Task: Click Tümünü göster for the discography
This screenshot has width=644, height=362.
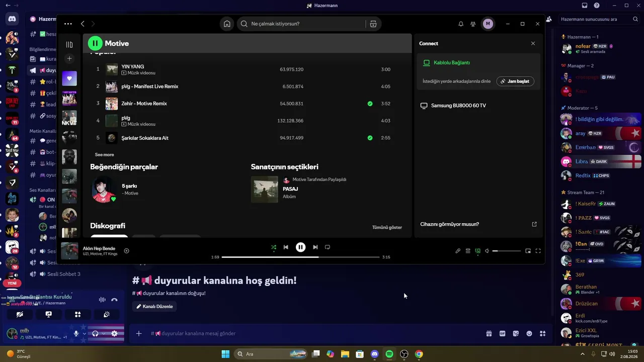Action: click(387, 227)
